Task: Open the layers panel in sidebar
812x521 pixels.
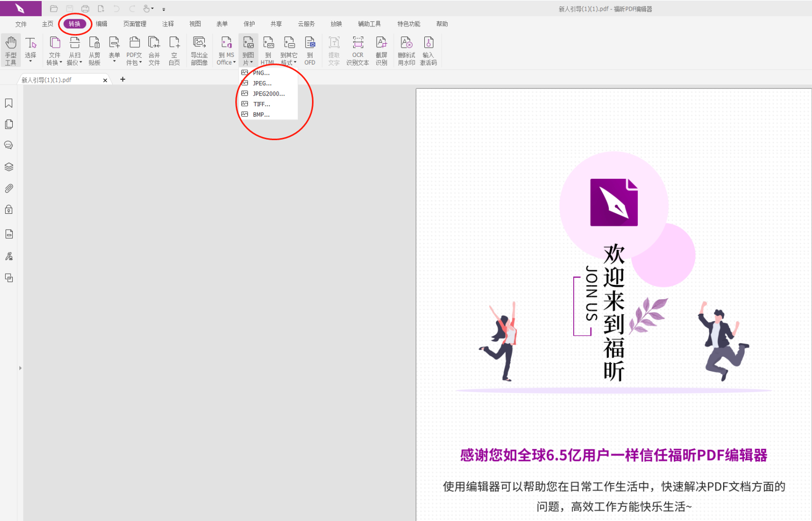Action: [9, 167]
